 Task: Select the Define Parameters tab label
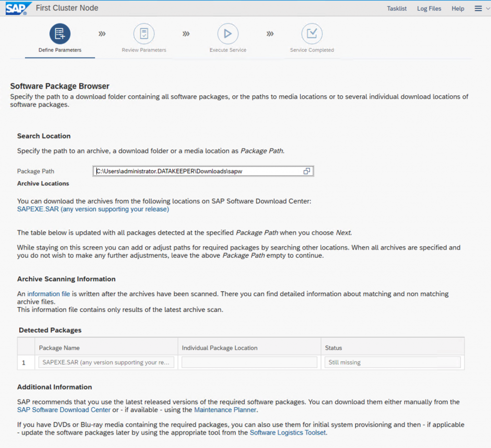click(x=60, y=50)
